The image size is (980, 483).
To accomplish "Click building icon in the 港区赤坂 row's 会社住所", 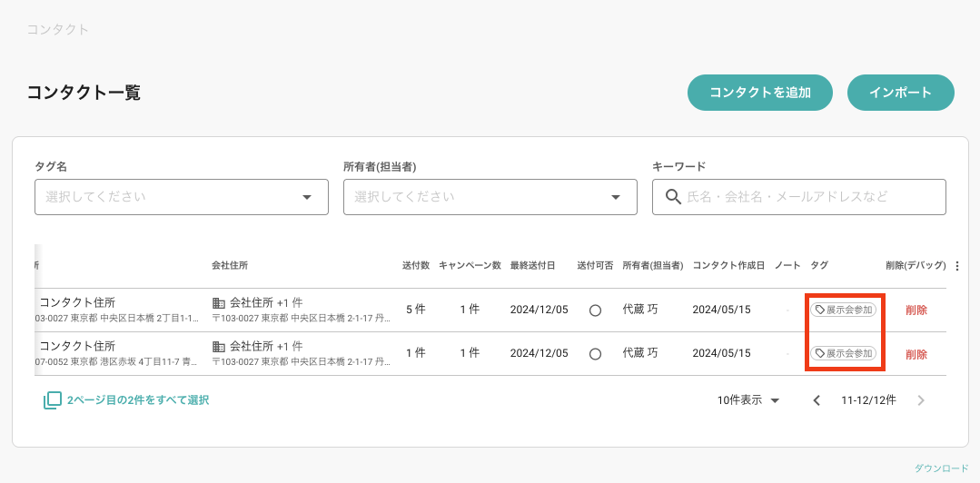I will (219, 346).
